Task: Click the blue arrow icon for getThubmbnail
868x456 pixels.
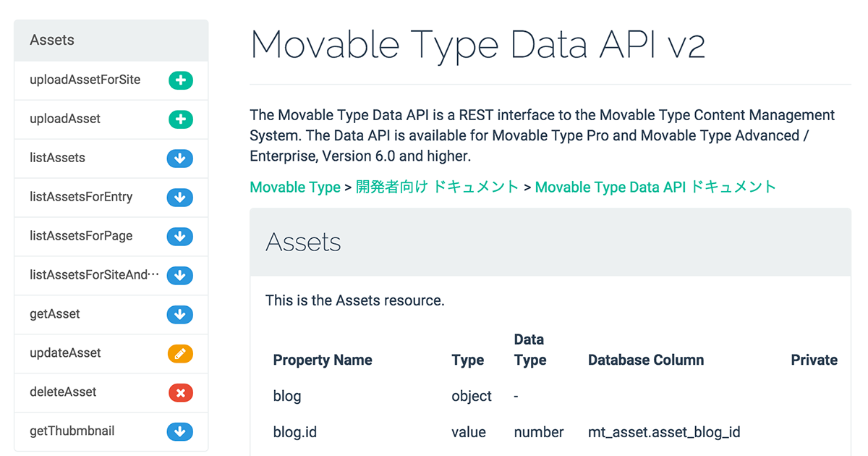Action: (180, 431)
